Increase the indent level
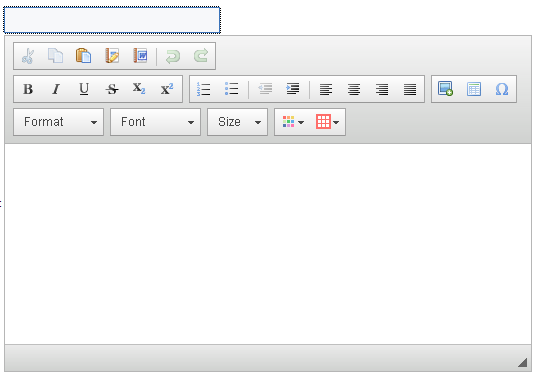The image size is (543, 382). coord(293,89)
